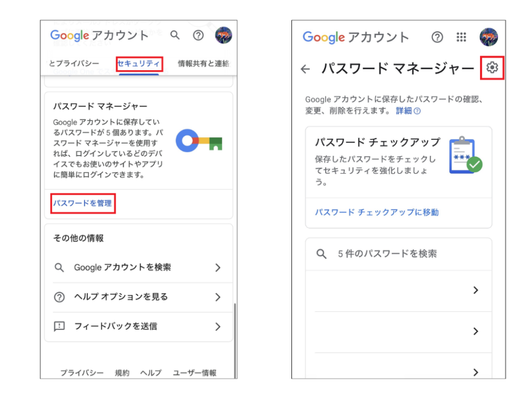Click the back arrow next to パスワード マネージャー
The width and height of the screenshot is (532, 399).
[x=306, y=69]
